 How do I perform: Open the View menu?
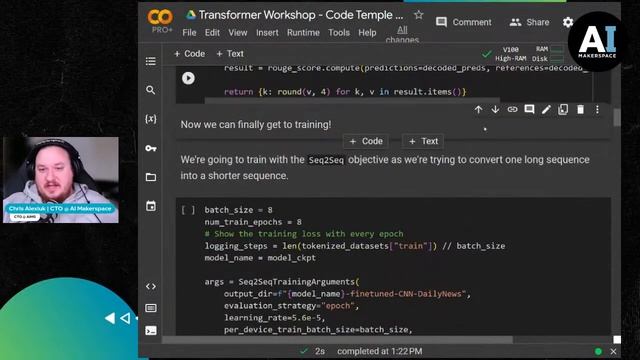point(238,33)
